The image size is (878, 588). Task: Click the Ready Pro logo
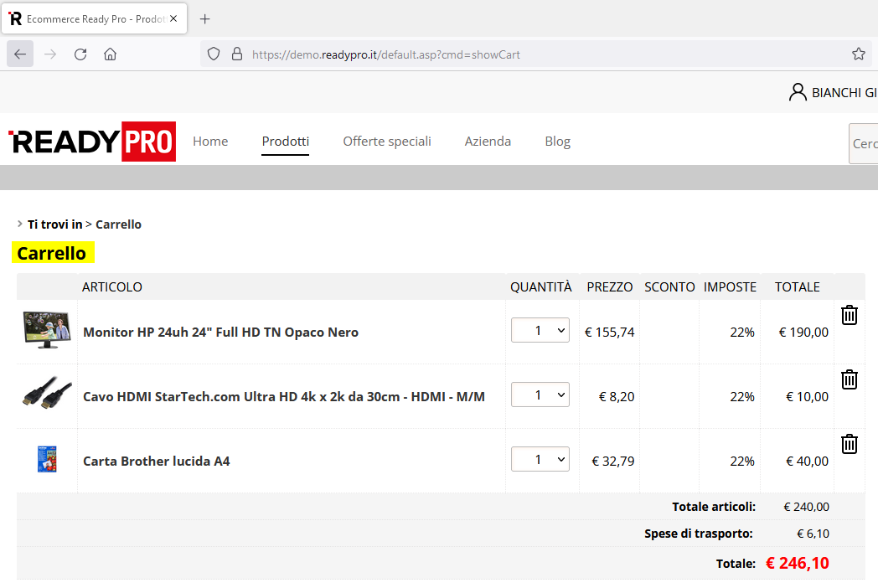click(x=92, y=142)
